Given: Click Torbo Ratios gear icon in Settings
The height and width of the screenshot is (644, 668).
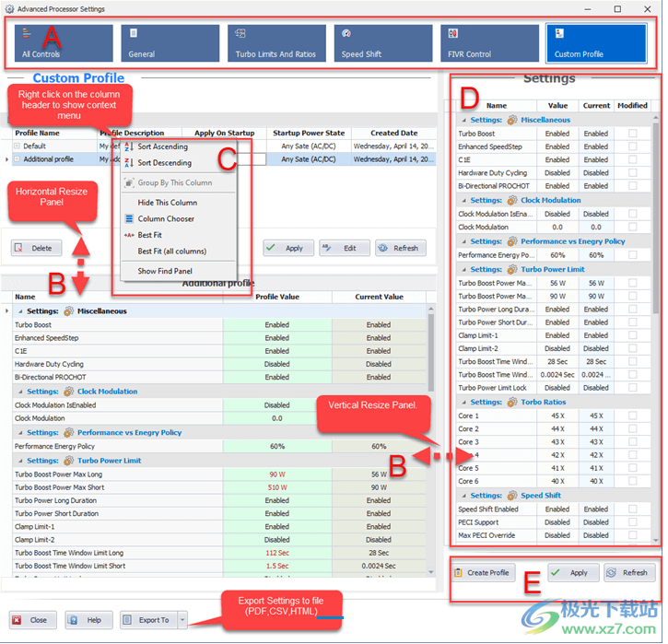Looking at the screenshot, I should 512,402.
